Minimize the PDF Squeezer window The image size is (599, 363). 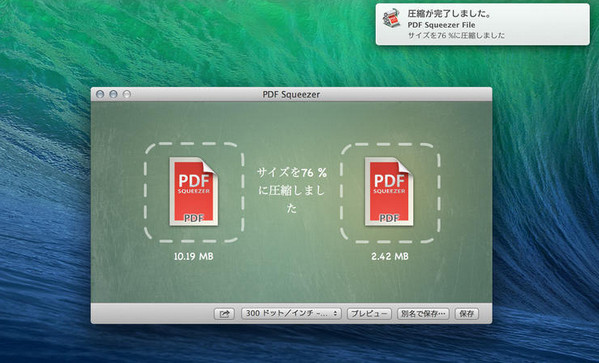[x=113, y=94]
